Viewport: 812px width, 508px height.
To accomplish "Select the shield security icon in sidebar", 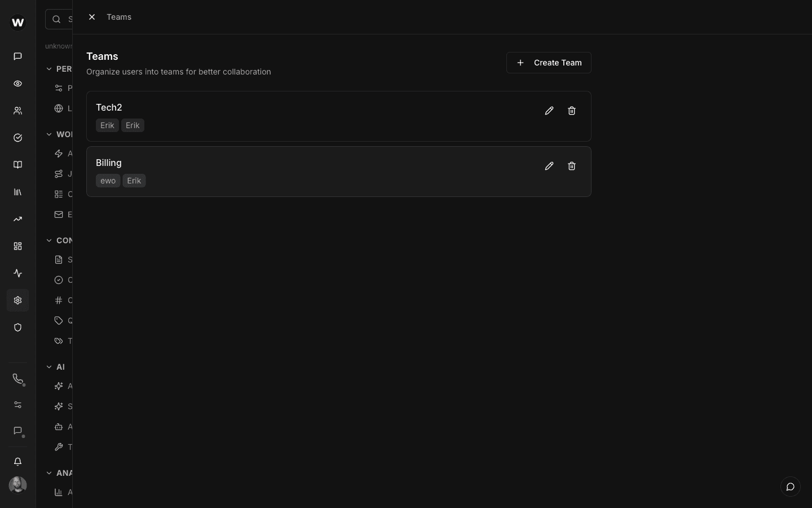I will click(x=17, y=327).
